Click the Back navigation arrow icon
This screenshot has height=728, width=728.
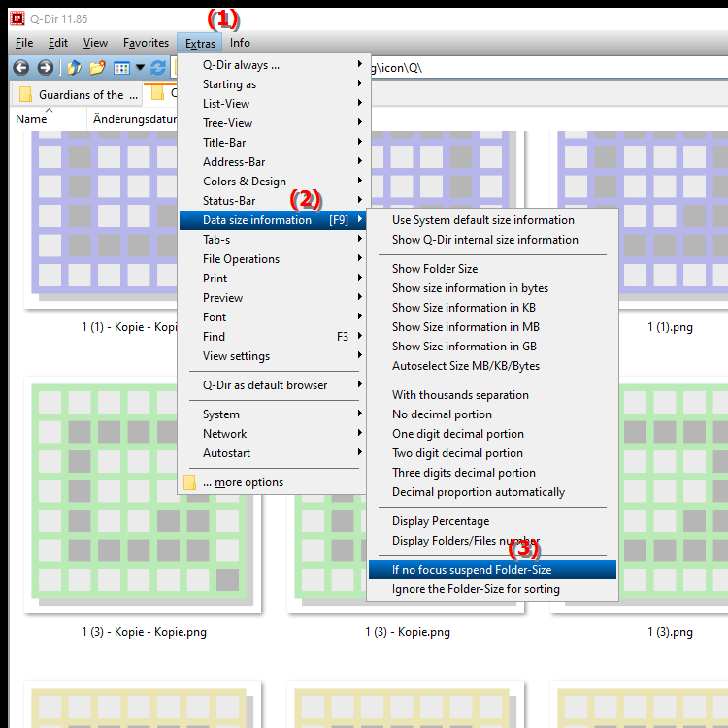(x=21, y=68)
